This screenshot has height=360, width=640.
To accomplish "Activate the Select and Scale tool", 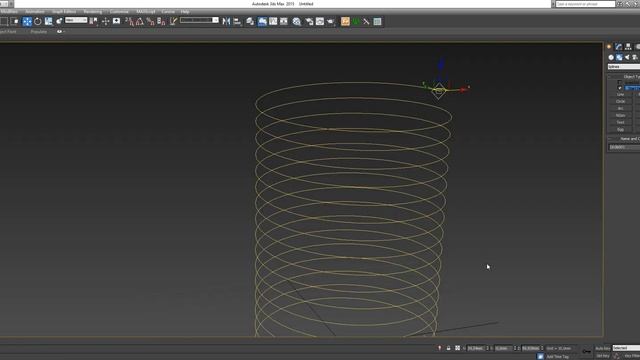I will click(49, 21).
